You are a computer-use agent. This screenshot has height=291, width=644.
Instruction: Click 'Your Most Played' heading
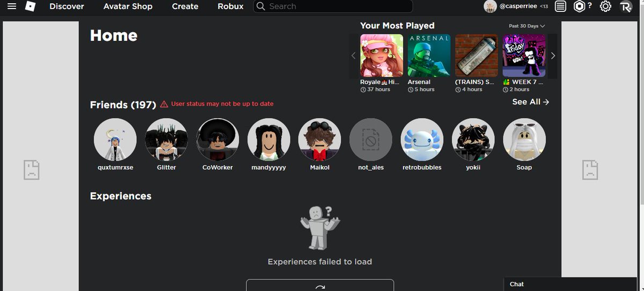397,25
